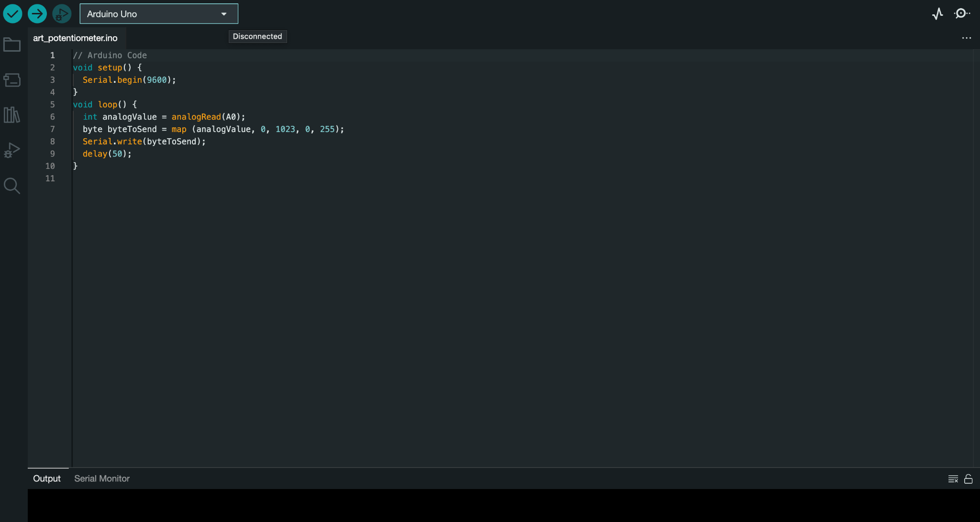
Task: Open the Library Manager books icon
Action: [x=12, y=115]
